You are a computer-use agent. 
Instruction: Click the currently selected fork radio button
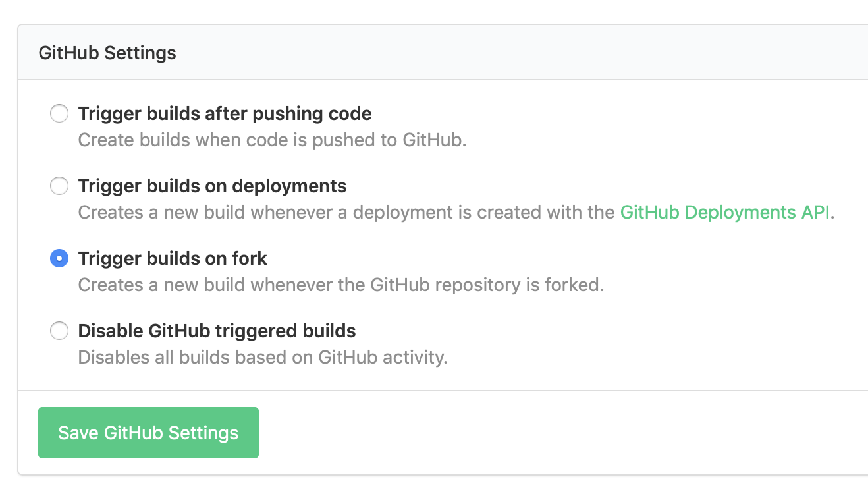point(59,258)
